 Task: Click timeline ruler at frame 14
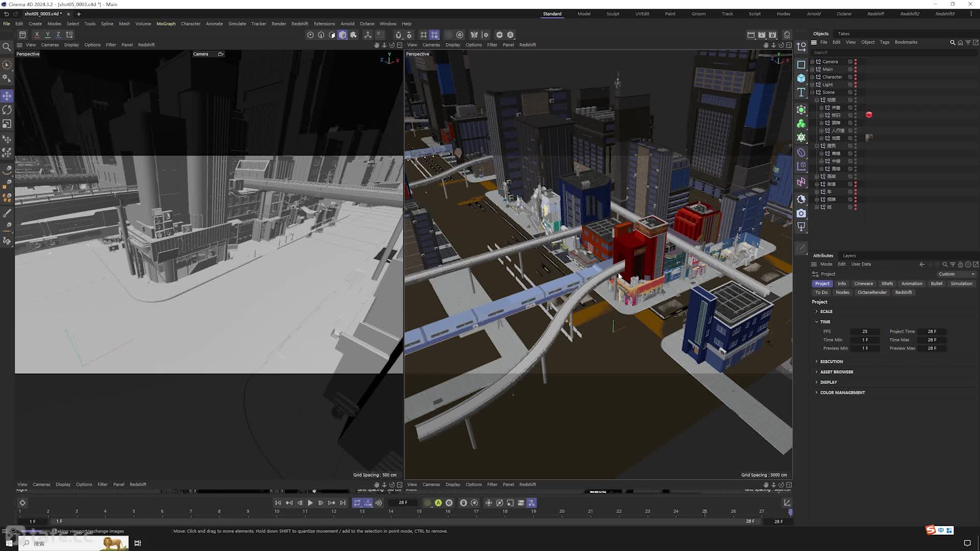pyautogui.click(x=390, y=512)
